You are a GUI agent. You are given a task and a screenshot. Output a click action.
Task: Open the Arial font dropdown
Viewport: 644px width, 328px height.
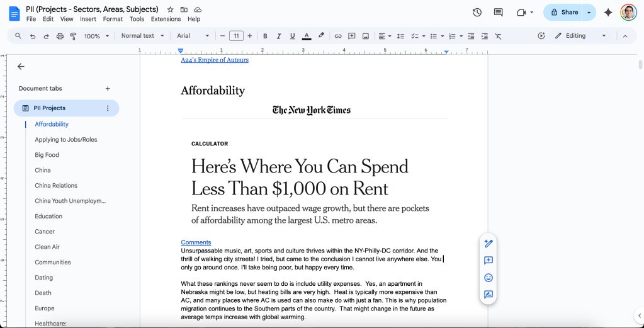[193, 36]
